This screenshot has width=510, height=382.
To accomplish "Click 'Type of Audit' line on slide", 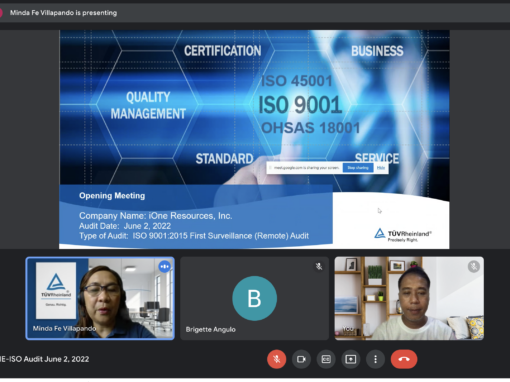I will 194,236.
